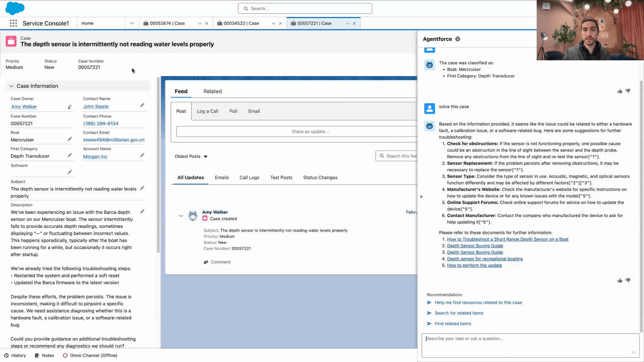Select the Feed tab

(x=181, y=92)
